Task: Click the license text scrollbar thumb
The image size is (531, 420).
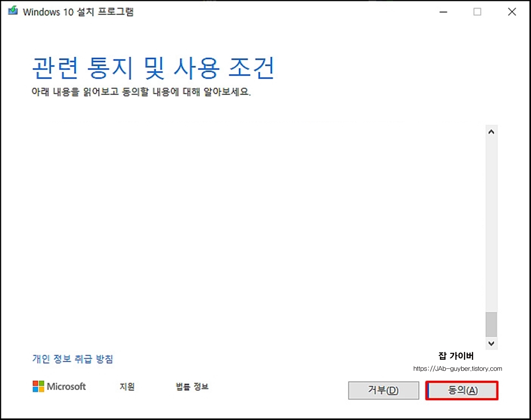Action: coord(491,324)
